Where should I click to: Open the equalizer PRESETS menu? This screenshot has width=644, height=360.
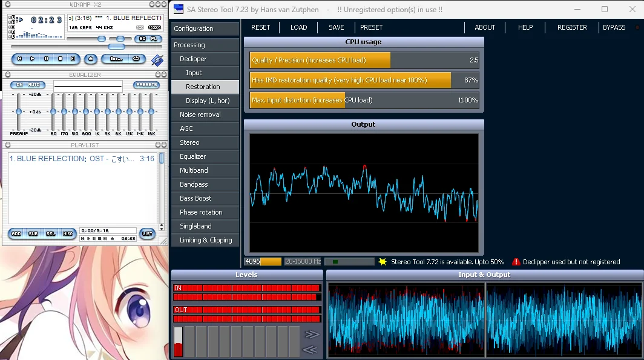(x=146, y=85)
